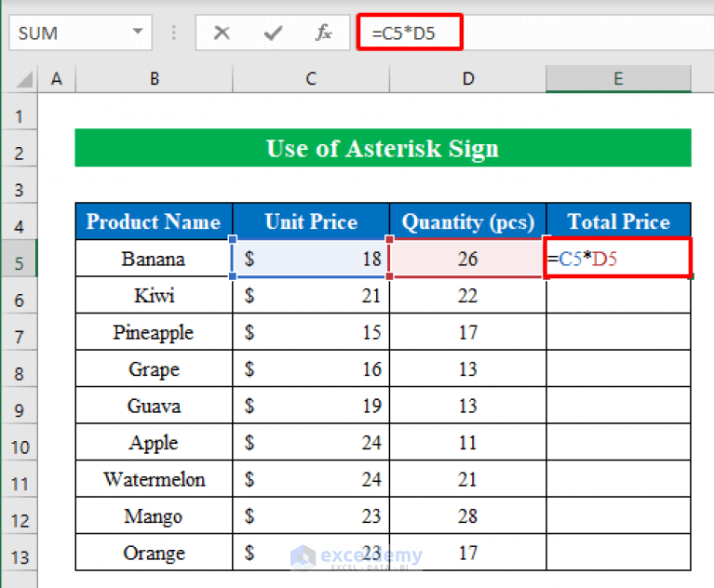Image resolution: width=714 pixels, height=588 pixels.
Task: Click the 'Guava' cell
Action: click(154, 406)
